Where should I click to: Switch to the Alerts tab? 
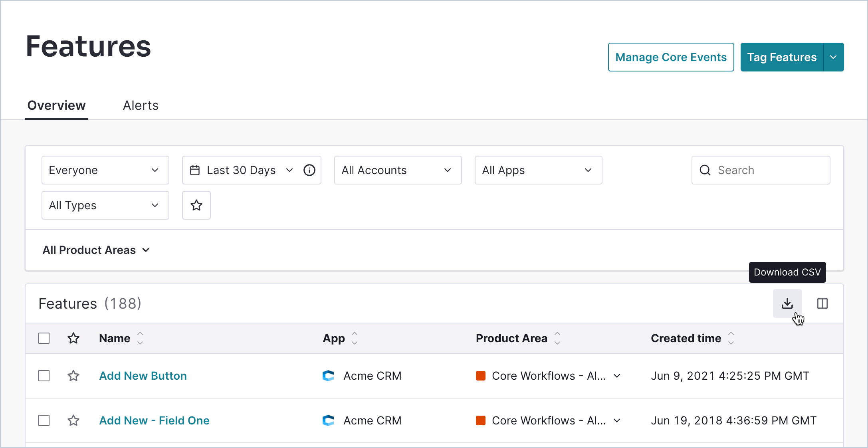point(141,105)
